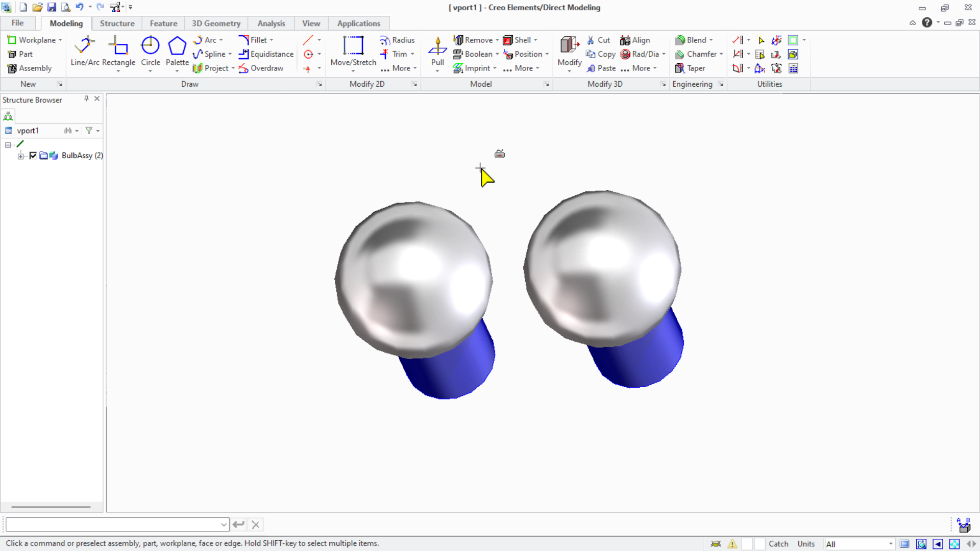Select the Taper engineering tool

click(690, 68)
